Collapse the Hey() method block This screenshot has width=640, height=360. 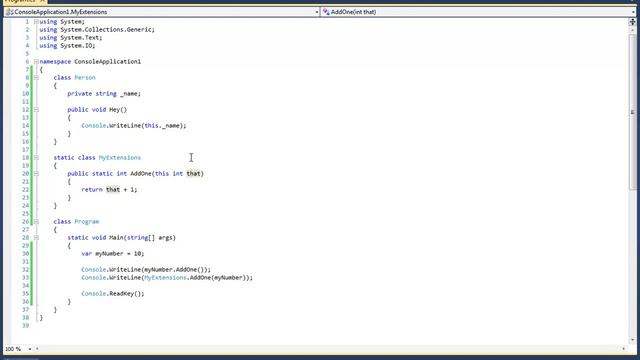pos(36,109)
